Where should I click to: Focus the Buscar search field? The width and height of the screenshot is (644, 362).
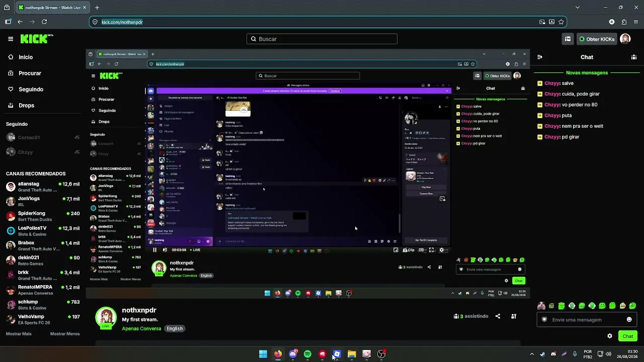322,39
